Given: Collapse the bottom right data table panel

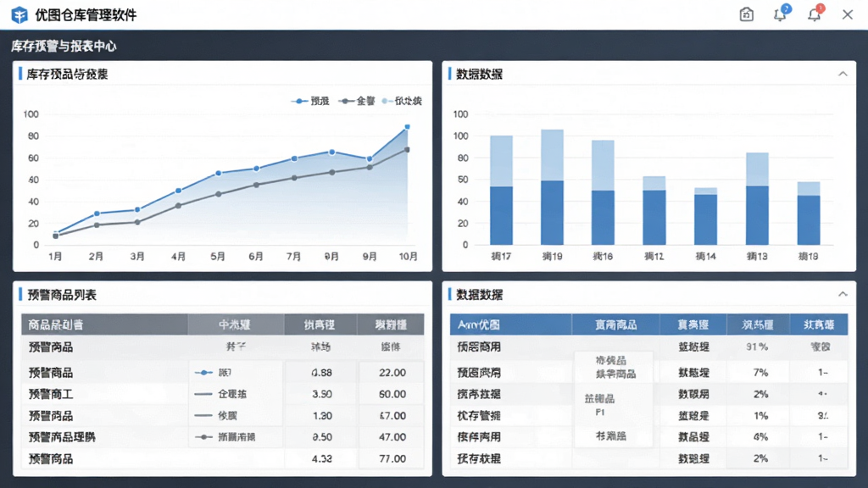Looking at the screenshot, I should click(x=843, y=294).
